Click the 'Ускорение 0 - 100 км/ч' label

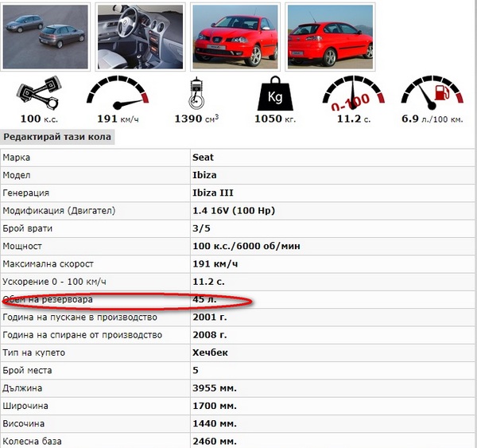(x=54, y=282)
